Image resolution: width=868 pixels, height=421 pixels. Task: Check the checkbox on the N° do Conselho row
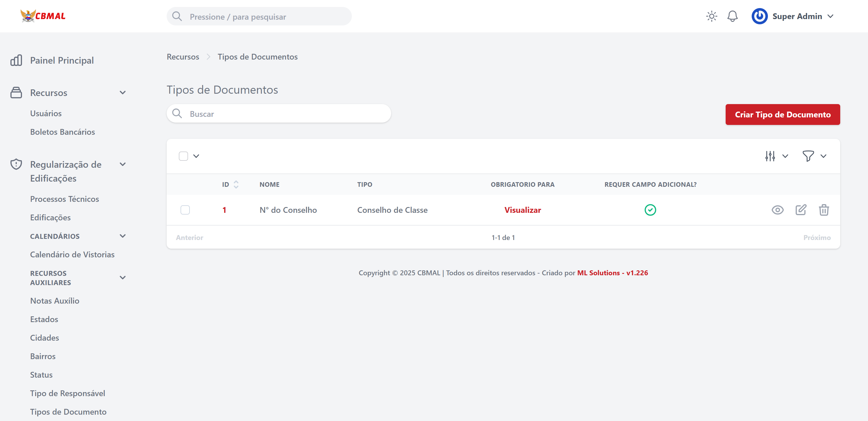coord(185,210)
